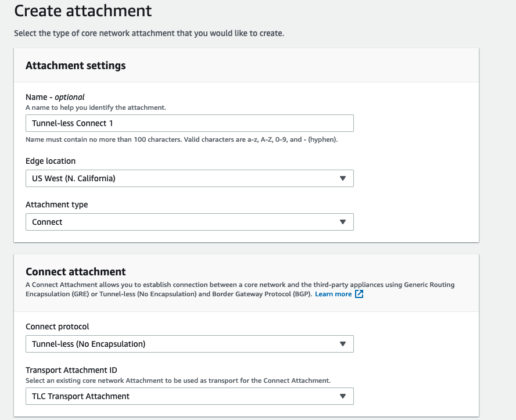Click the external link icon beside Learn more
The width and height of the screenshot is (516, 420).
coord(359,294)
